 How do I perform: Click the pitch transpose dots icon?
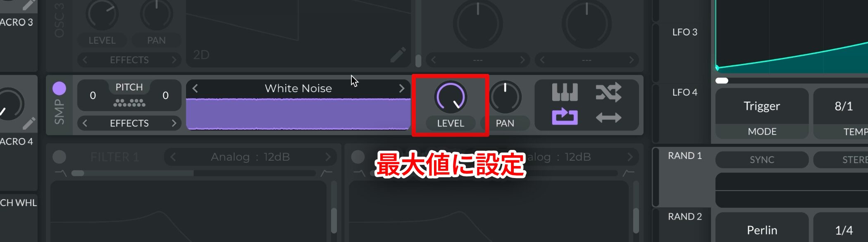point(129,103)
